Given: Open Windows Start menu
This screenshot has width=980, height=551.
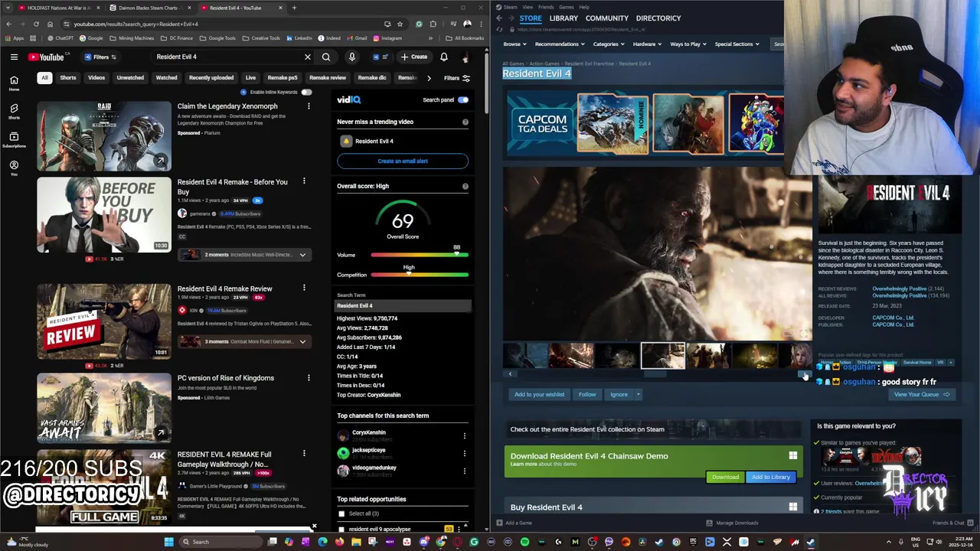Looking at the screenshot, I should 168,542.
